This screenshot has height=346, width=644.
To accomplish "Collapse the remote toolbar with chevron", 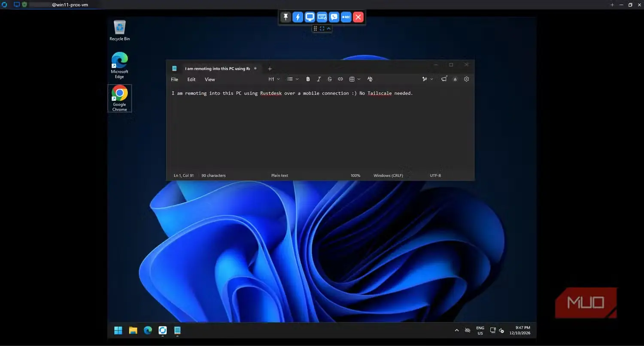I will pos(328,28).
